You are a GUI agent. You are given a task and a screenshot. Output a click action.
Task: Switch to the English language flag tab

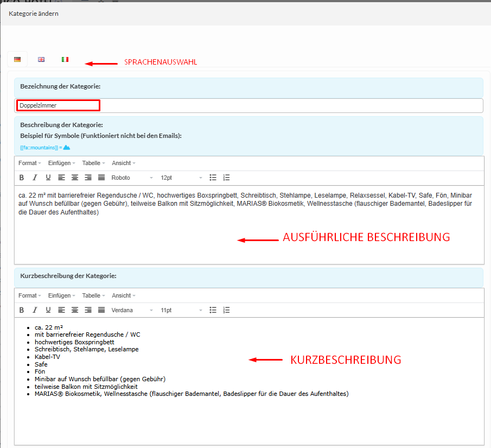point(41,59)
